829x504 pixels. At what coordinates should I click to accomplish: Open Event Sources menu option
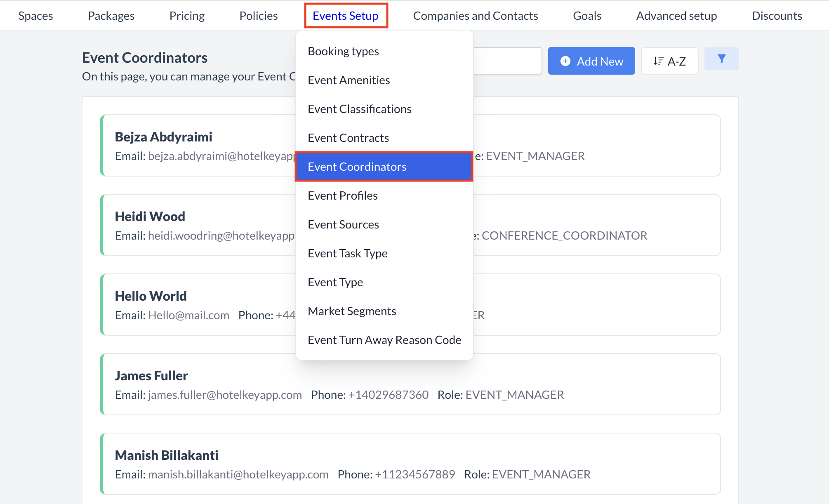pyautogui.click(x=343, y=224)
